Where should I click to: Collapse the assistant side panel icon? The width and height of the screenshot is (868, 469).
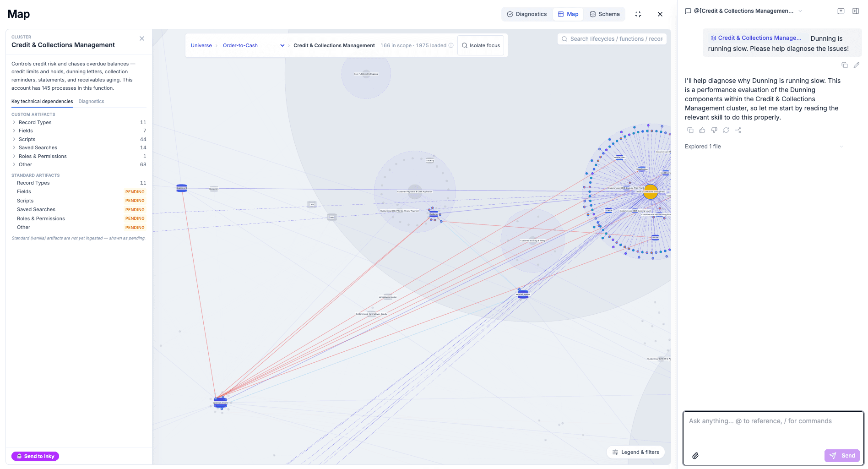856,11
